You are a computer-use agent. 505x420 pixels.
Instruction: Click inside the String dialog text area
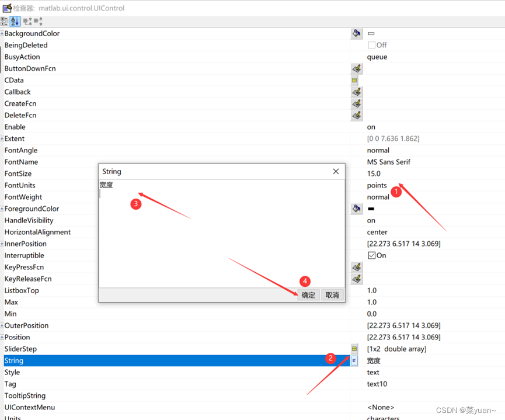[222, 234]
